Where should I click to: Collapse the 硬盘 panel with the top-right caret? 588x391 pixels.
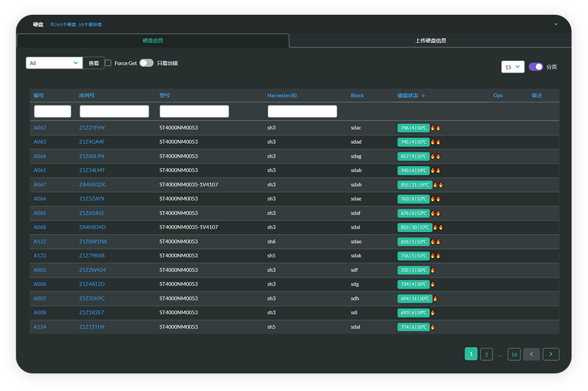click(x=555, y=24)
